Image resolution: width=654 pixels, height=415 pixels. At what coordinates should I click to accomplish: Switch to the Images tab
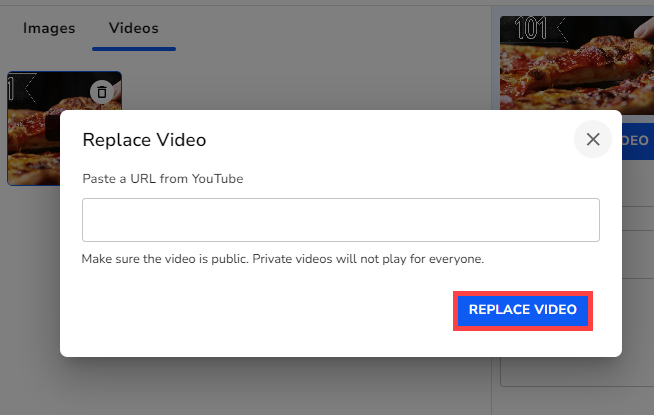click(x=49, y=28)
